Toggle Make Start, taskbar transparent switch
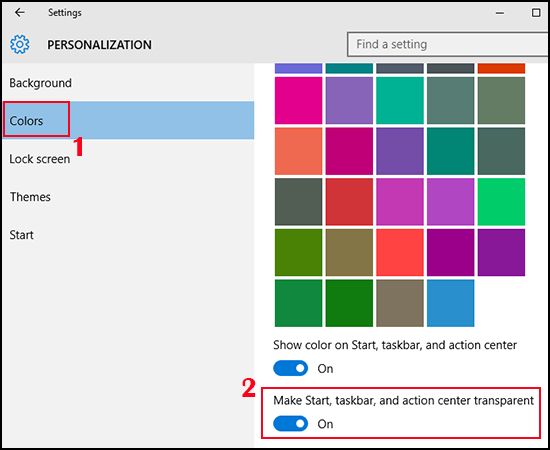 pos(290,424)
